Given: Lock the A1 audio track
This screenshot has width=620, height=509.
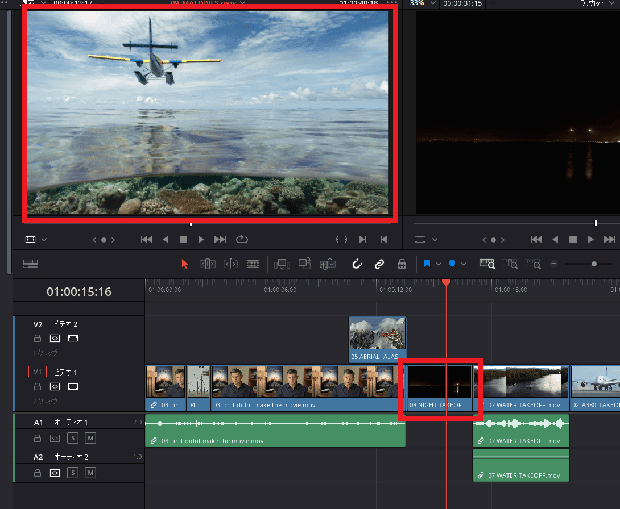Looking at the screenshot, I should pyautogui.click(x=37, y=438).
